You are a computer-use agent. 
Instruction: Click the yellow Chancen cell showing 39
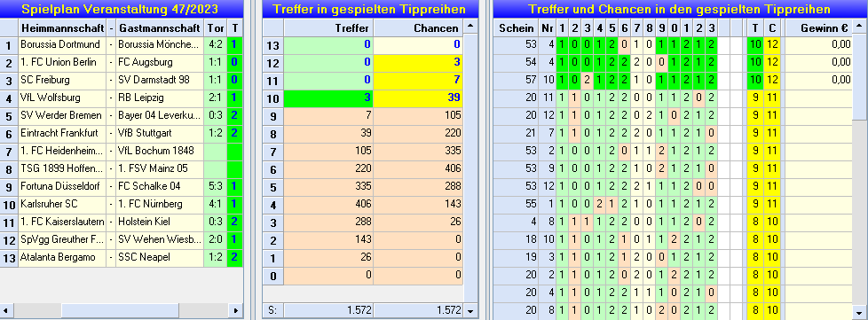pos(419,98)
